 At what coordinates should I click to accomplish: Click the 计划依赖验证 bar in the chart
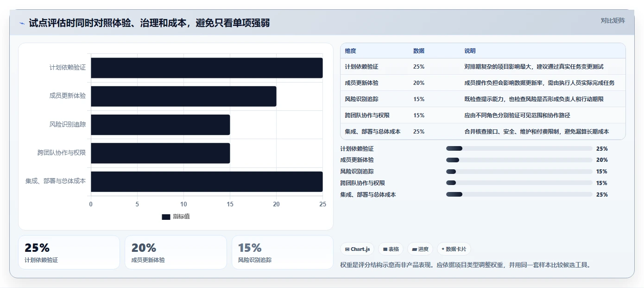coord(207,68)
